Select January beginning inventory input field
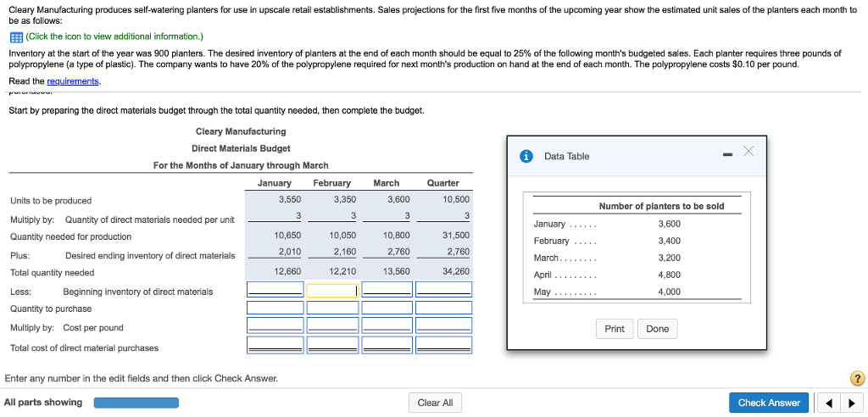This screenshot has width=868, height=417. pos(275,289)
